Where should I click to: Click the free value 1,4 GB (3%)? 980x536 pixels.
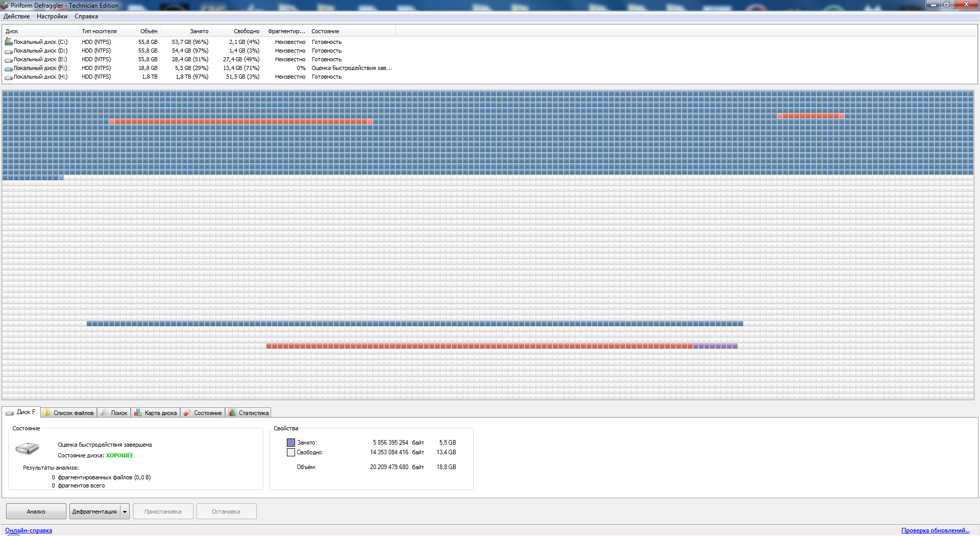[x=244, y=51]
